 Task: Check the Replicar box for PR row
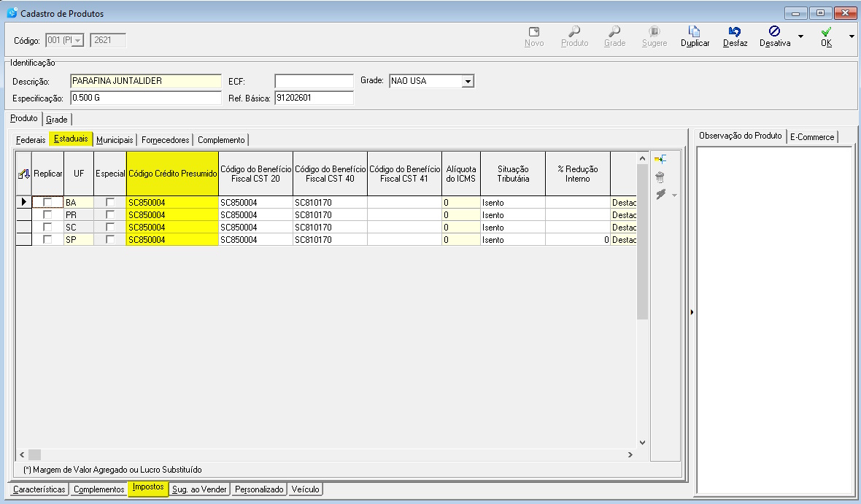(47, 214)
